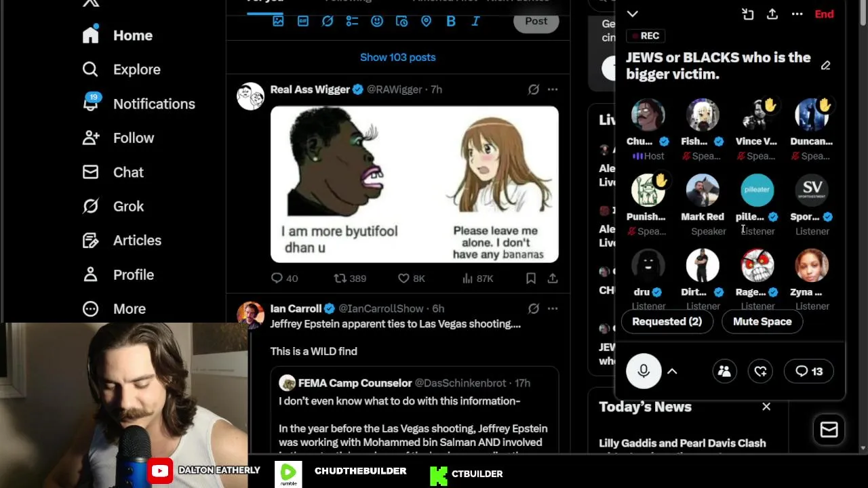Open the Zyna... listener avatar
Image resolution: width=868 pixels, height=488 pixels.
coord(812,266)
